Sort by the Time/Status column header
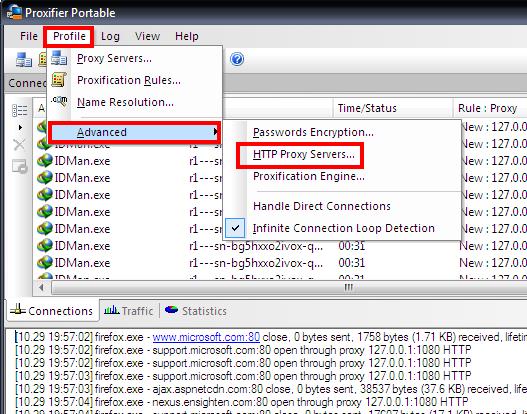This screenshot has height=414, width=527. (393, 108)
